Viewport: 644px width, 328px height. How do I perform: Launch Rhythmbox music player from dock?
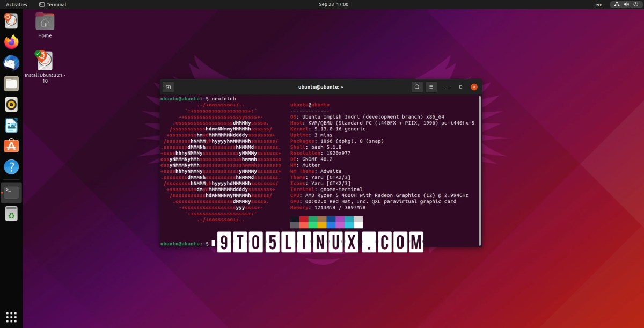[11, 104]
